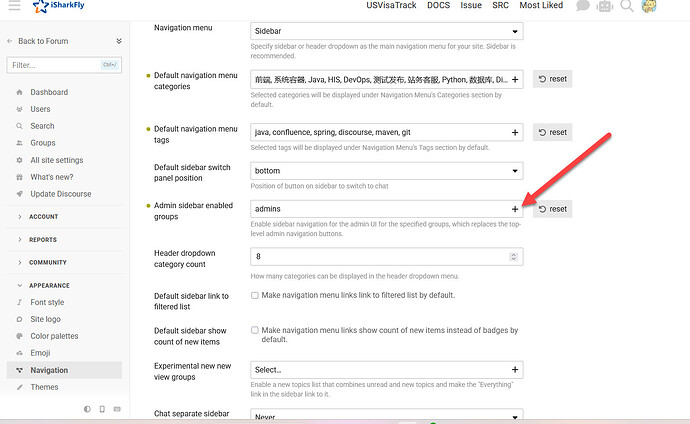Click the All site settings gear icon
Viewport: 690px width, 424px height.
pyautogui.click(x=19, y=160)
